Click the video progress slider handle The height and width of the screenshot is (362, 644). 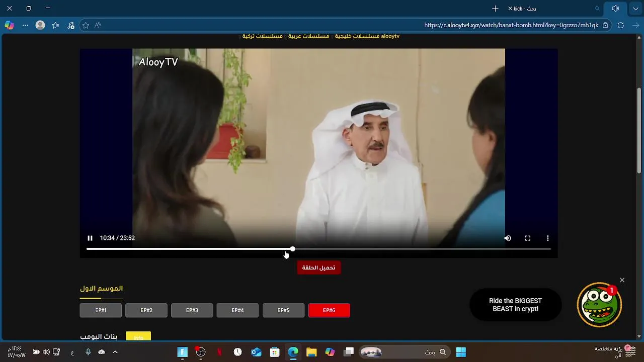292,249
